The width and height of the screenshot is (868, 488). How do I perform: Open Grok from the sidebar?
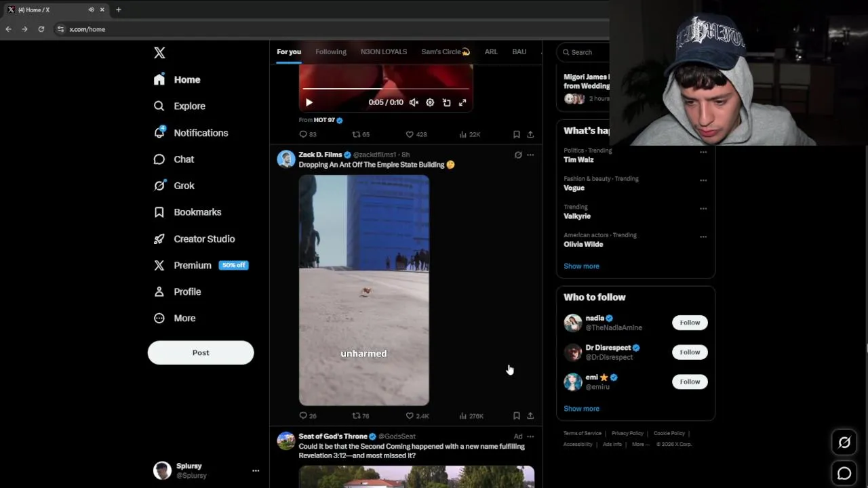(x=174, y=186)
